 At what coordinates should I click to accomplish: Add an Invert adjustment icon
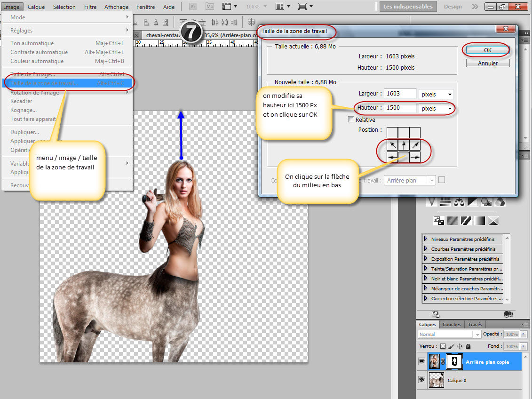click(x=439, y=221)
